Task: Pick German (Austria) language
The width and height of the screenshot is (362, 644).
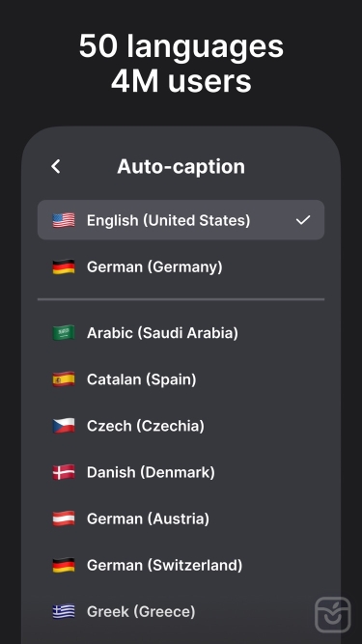Action: 181,518
